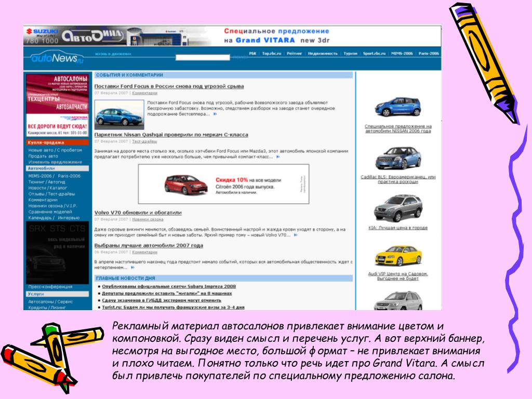This screenshot has height=399, width=532.
Task: Open Новинки сезона / V.I.P. link
Action: [52, 206]
